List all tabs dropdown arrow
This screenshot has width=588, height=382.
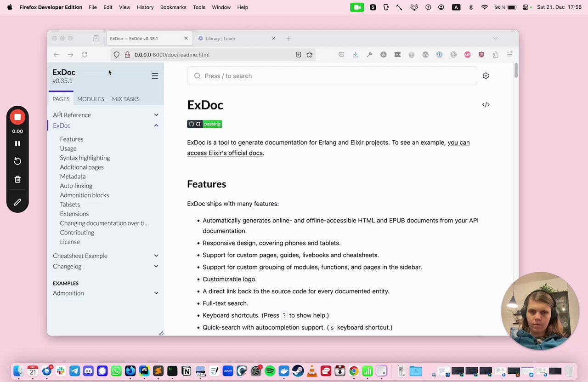[x=495, y=38]
